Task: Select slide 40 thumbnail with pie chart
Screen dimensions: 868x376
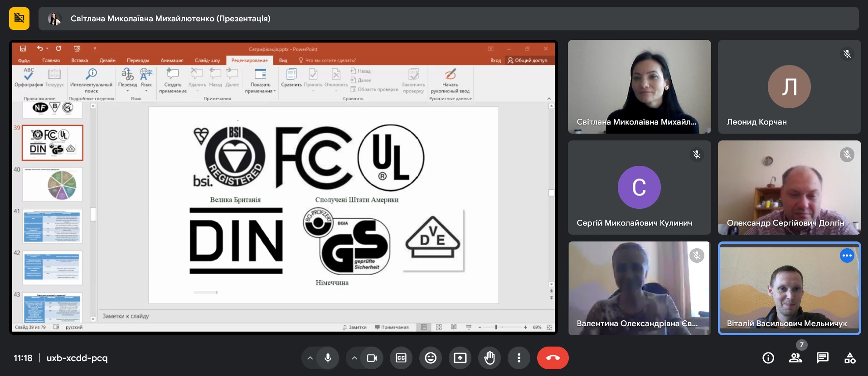Action: [x=53, y=184]
